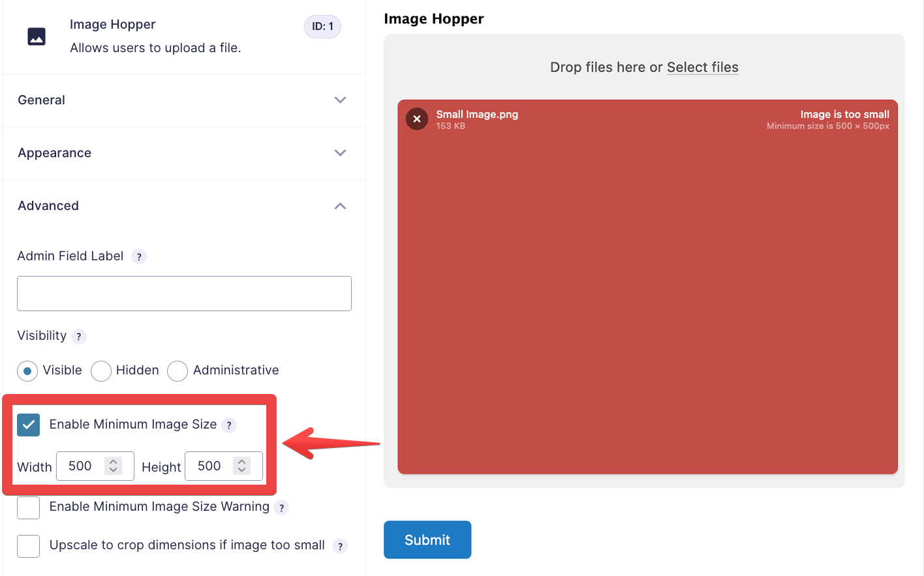This screenshot has height=576, width=924.
Task: Select the Hidden visibility option
Action: (x=101, y=371)
